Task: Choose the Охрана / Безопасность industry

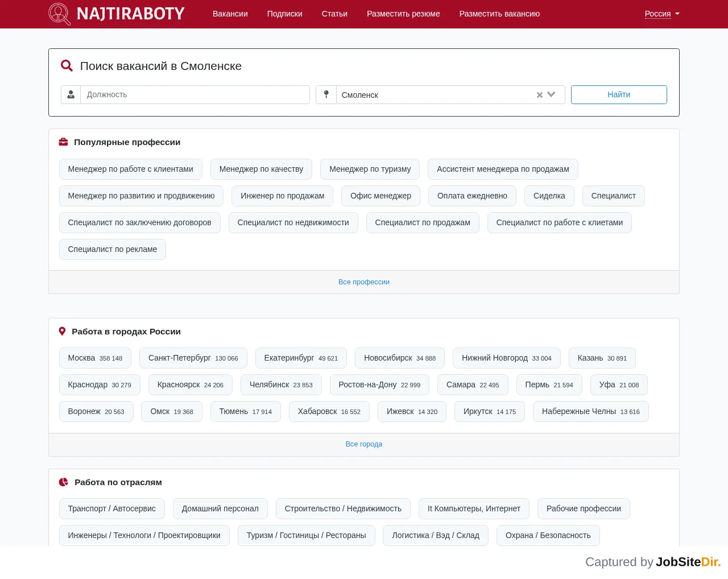Action: [548, 535]
